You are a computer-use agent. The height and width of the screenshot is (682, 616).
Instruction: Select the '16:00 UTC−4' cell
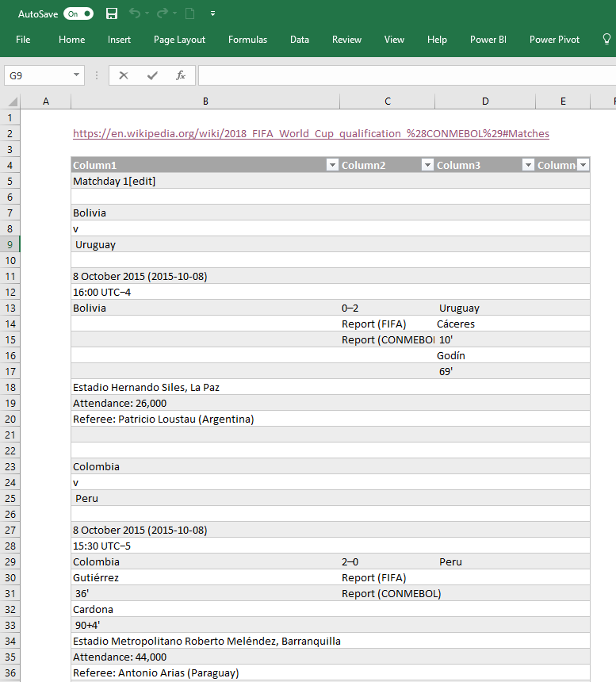pos(205,292)
